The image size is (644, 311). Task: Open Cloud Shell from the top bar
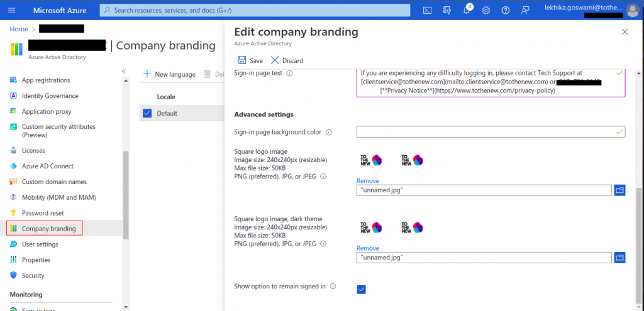tap(427, 10)
